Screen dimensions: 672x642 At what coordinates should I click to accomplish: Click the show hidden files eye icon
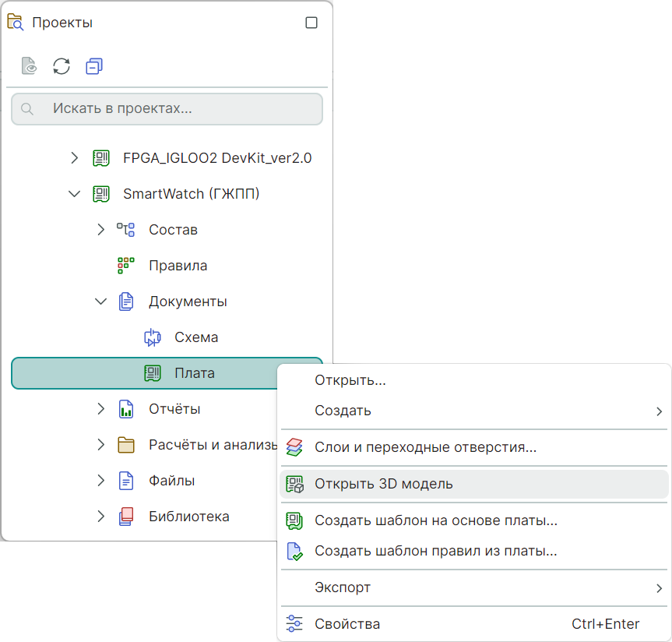click(29, 66)
